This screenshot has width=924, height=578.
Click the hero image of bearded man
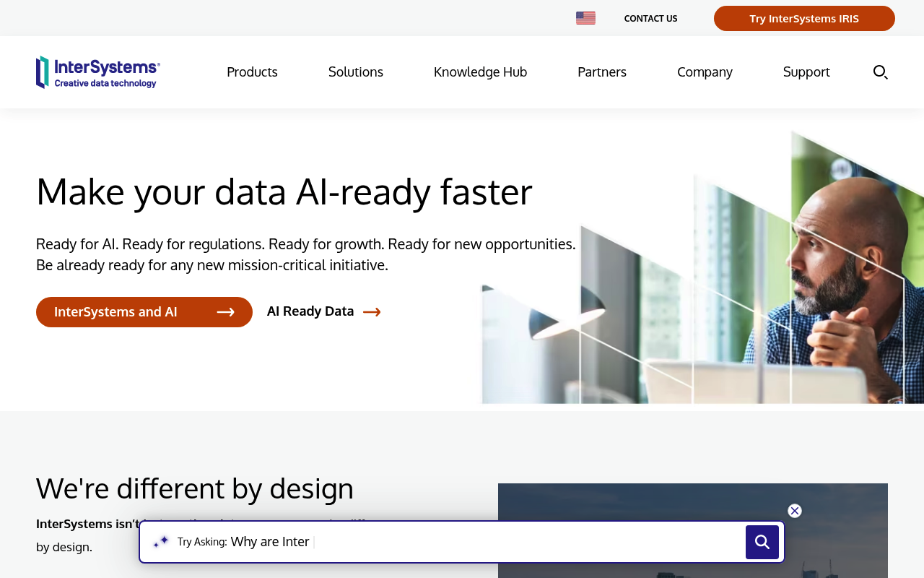coord(703,267)
